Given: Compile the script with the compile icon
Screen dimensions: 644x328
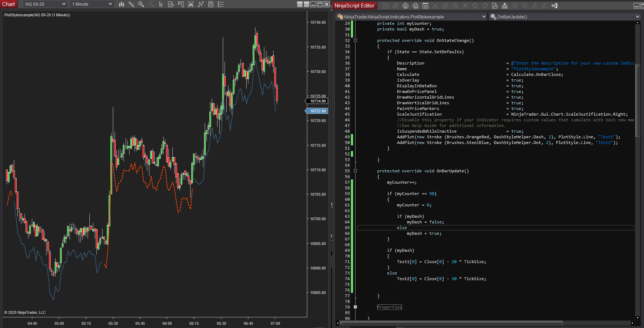Looking at the screenshot, I should coord(505,6).
